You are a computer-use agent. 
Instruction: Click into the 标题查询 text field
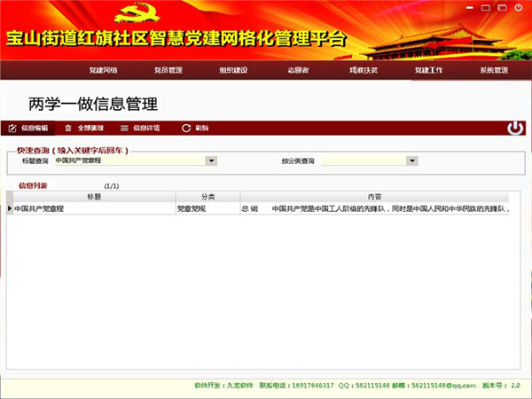coord(130,160)
